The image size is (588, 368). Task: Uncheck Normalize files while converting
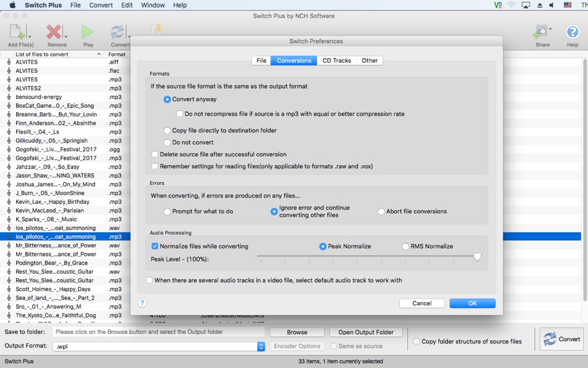tap(155, 247)
